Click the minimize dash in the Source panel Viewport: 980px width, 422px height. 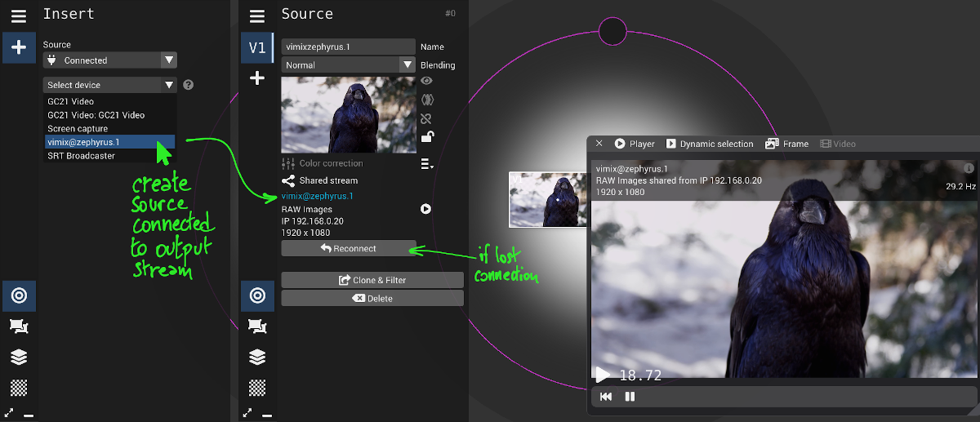(x=267, y=415)
